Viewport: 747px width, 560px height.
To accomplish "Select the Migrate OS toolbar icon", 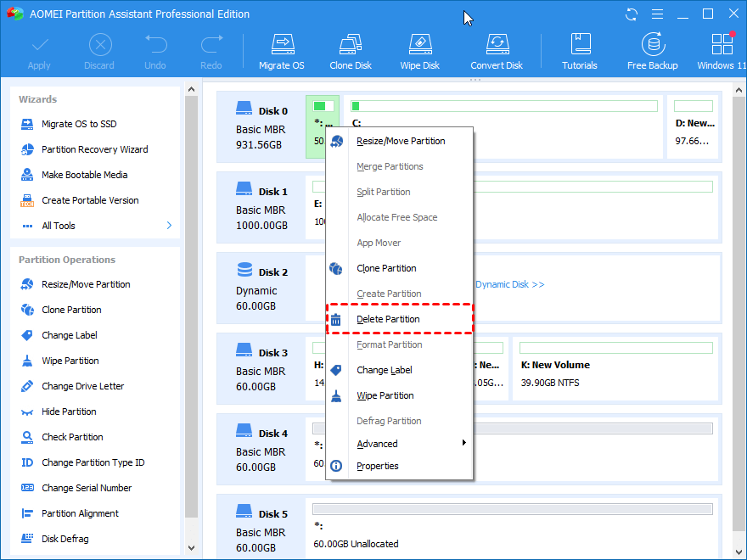I will pos(282,49).
